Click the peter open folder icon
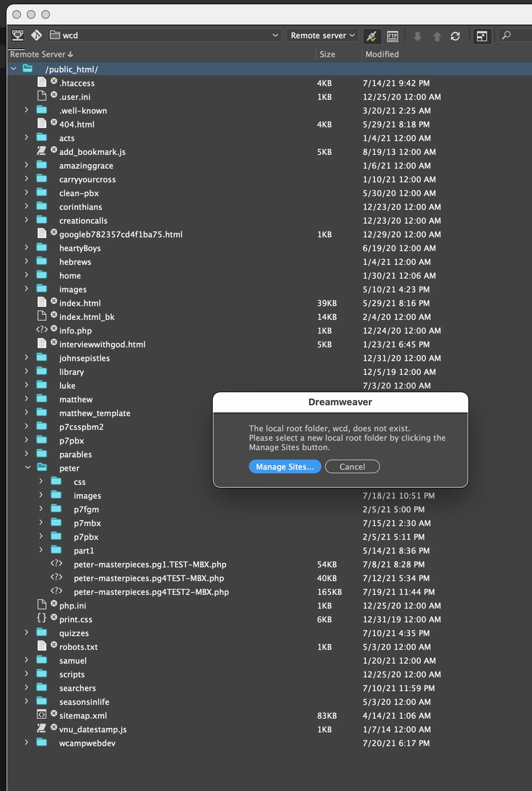Viewport: 532px width, 791px height. tap(42, 467)
